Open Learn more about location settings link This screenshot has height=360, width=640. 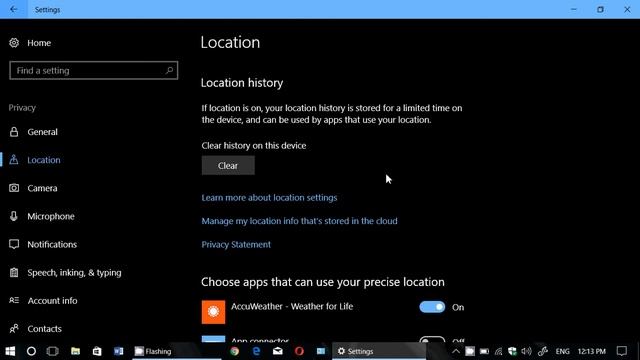click(269, 198)
